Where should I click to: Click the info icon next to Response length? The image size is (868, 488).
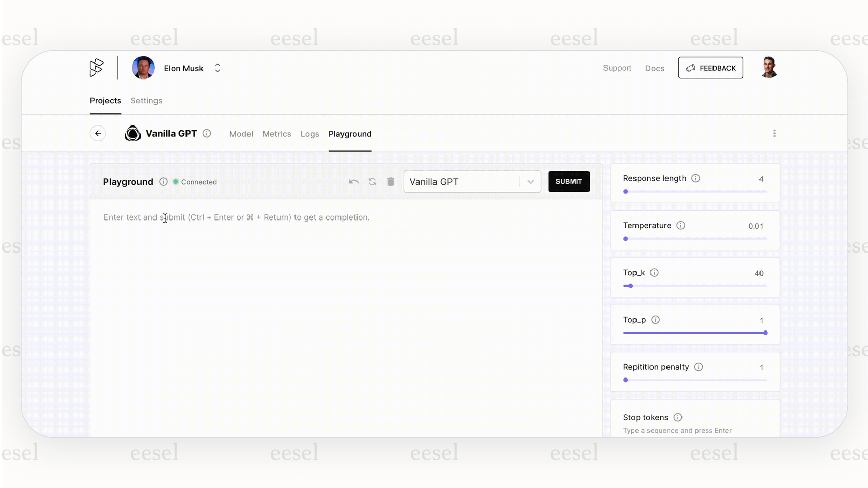pyautogui.click(x=695, y=179)
